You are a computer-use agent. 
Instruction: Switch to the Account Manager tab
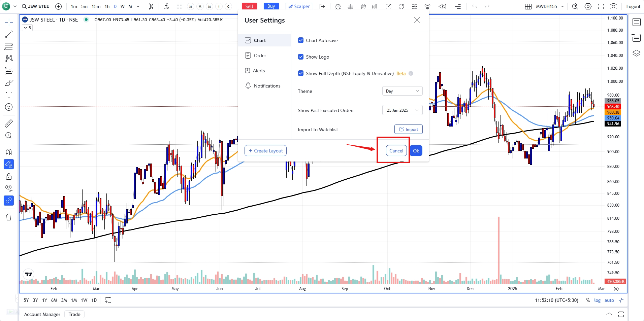click(x=42, y=314)
